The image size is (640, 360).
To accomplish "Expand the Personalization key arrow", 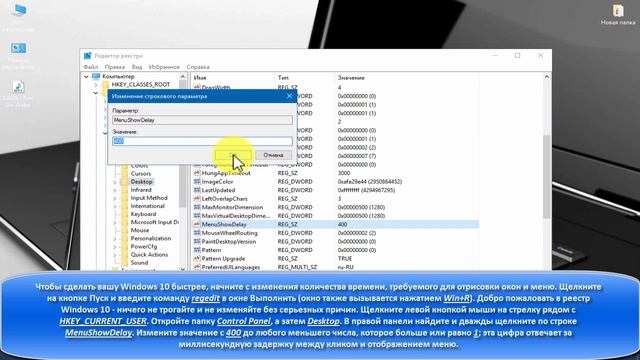I will (115, 239).
